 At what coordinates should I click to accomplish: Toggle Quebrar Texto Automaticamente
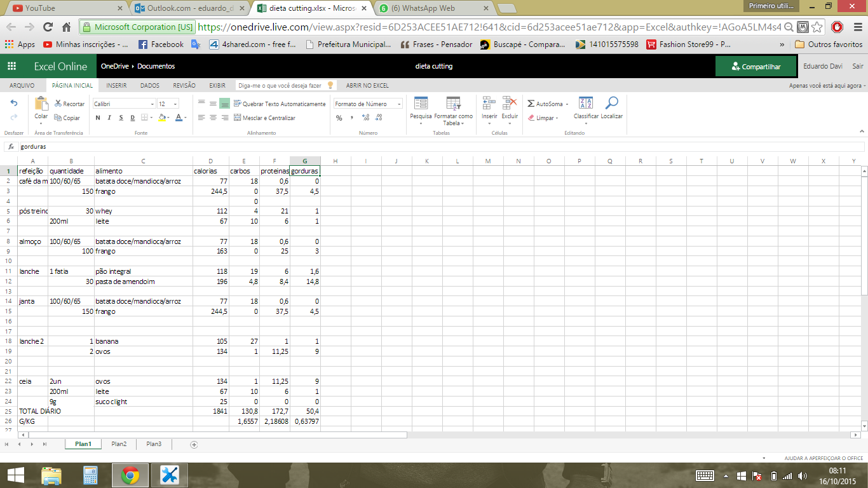click(x=280, y=104)
